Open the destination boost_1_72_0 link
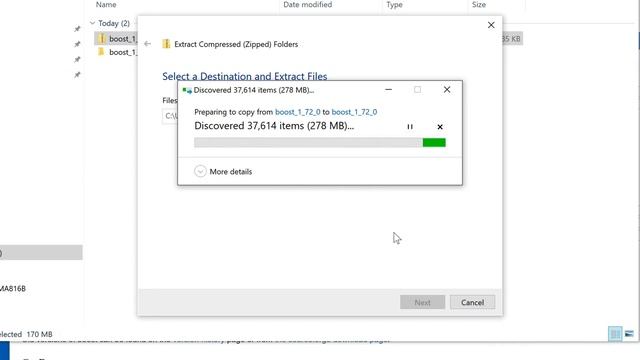Viewport: 640px width, 360px height. pos(354,112)
